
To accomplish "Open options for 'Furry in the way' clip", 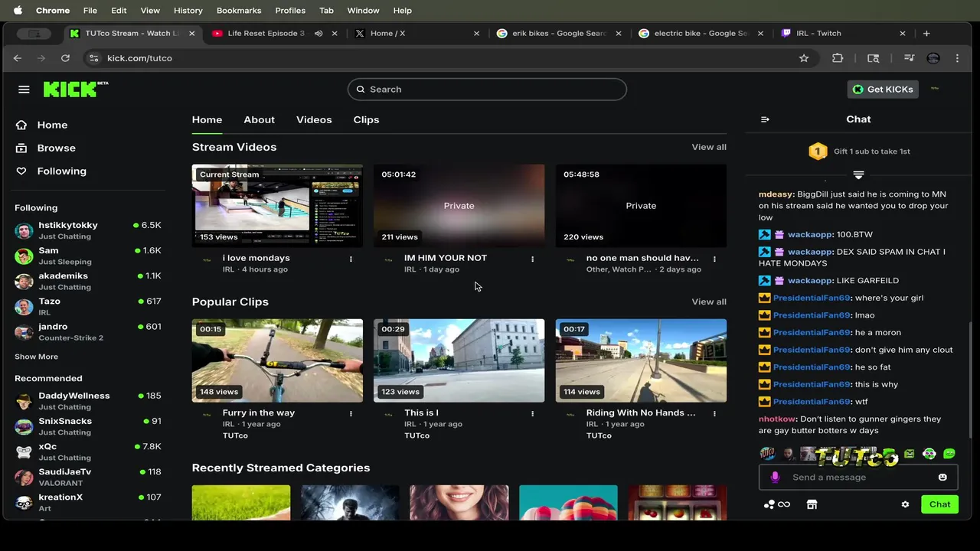I will point(351,414).
